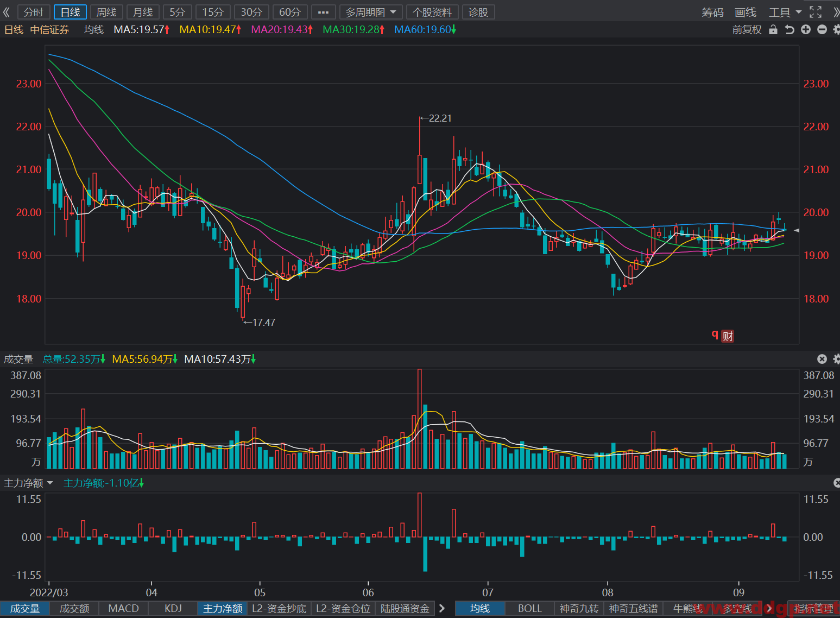Click the MA30:19.28 legend
The height and width of the screenshot is (618, 840).
(353, 30)
